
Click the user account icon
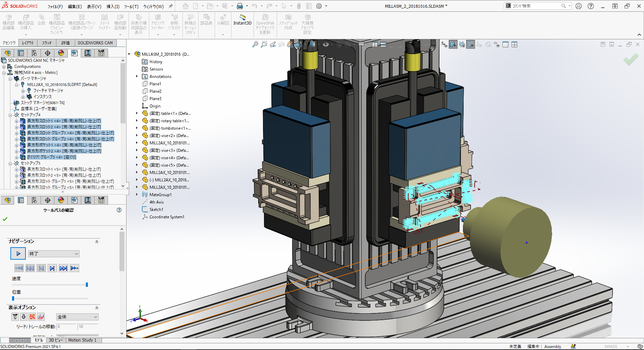pos(579,6)
